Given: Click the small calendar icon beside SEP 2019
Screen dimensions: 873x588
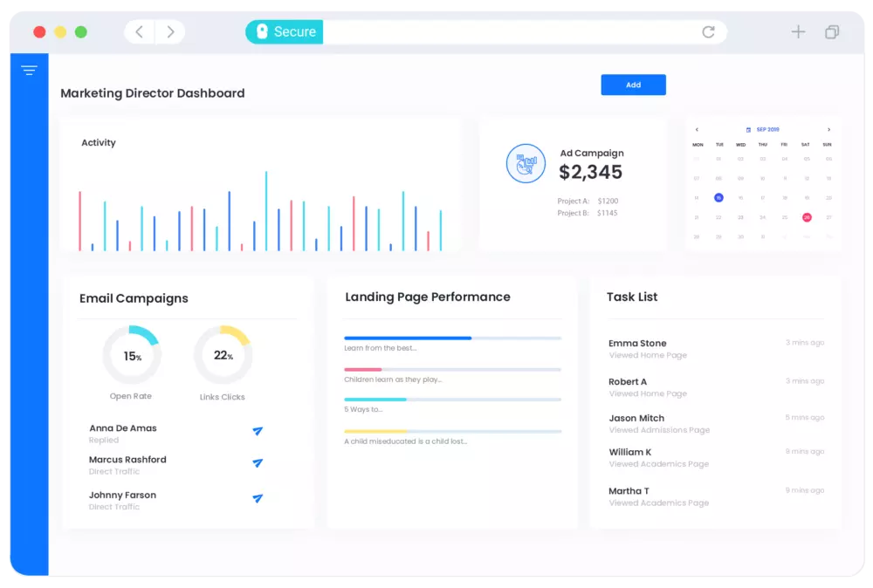Looking at the screenshot, I should point(749,130).
